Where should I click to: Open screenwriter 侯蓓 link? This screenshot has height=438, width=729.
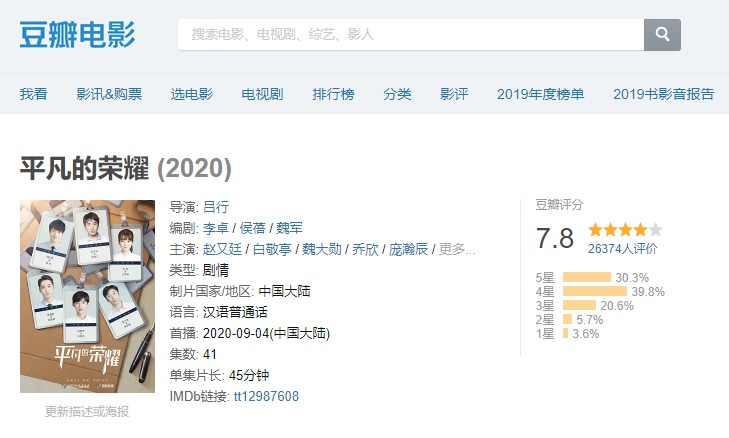tap(252, 228)
